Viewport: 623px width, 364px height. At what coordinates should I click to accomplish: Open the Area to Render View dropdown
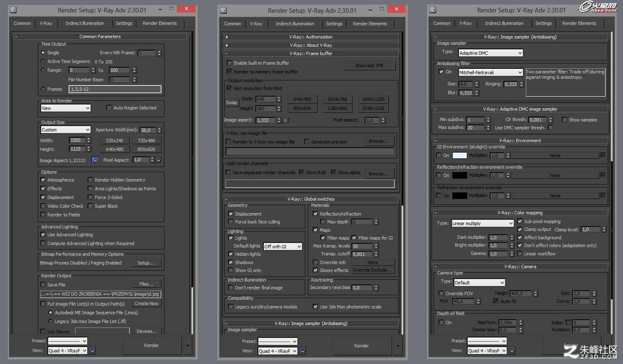(x=65, y=108)
